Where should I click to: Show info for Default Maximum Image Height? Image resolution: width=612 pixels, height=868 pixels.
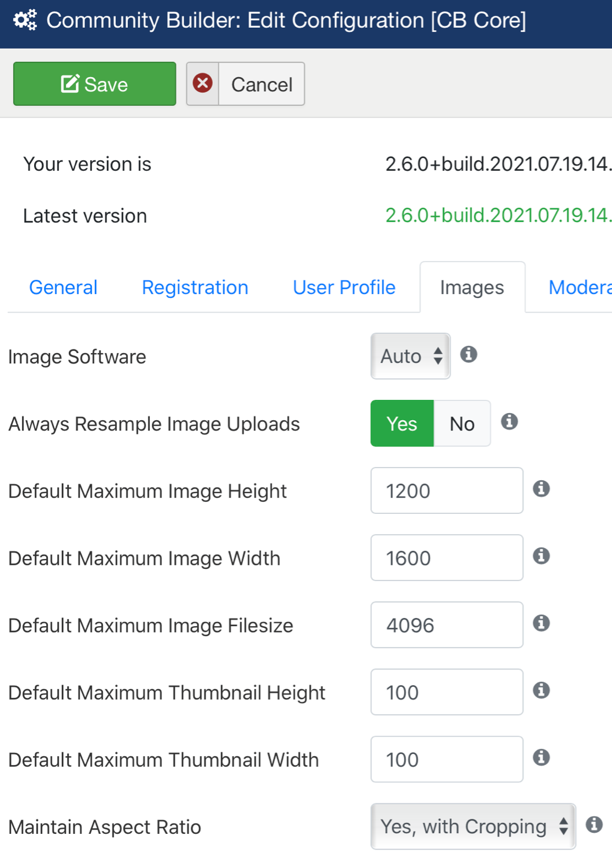click(541, 488)
